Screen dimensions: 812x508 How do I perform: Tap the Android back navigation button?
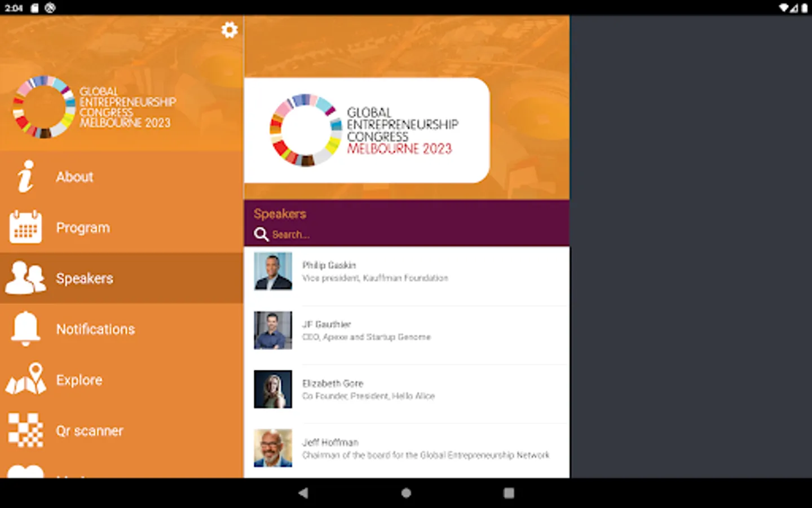click(303, 493)
